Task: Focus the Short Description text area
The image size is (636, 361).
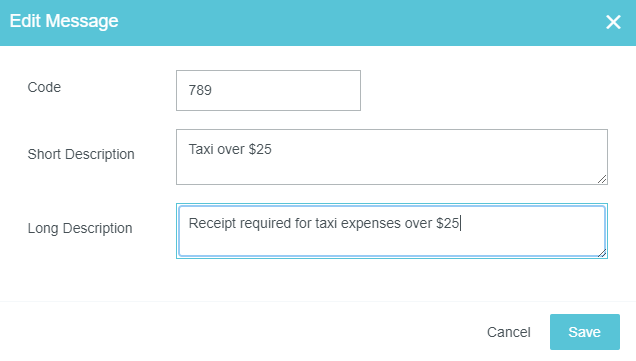Action: click(x=392, y=157)
